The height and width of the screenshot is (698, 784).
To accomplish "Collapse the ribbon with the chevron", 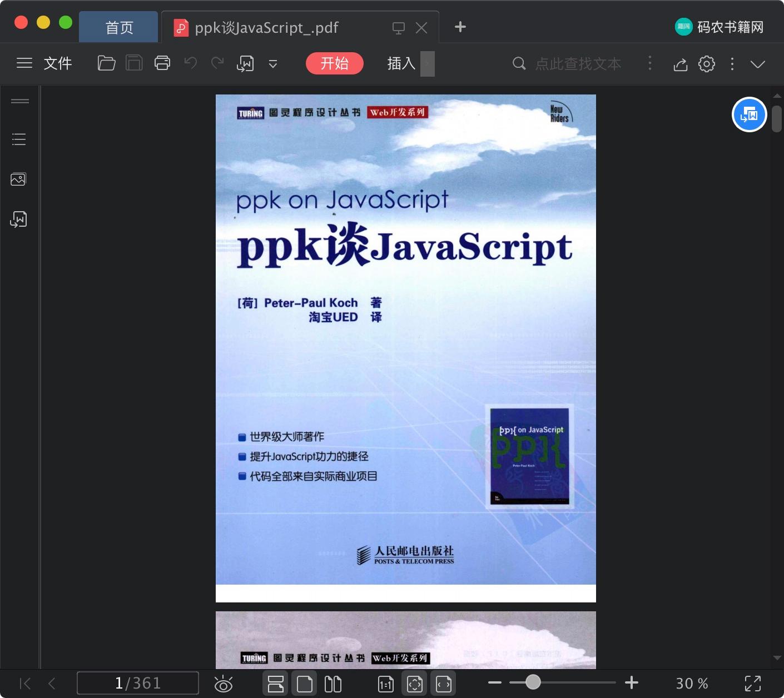I will tap(757, 64).
